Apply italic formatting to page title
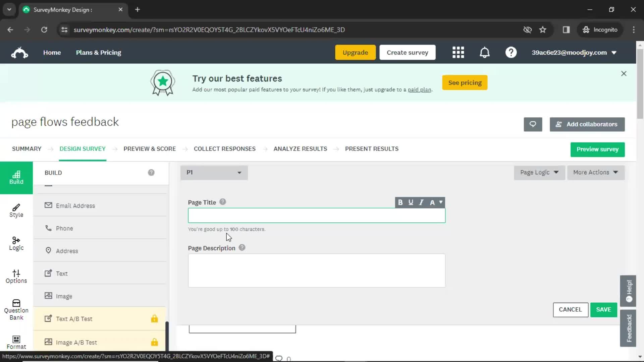Viewport: 644px width, 362px height. (421, 202)
